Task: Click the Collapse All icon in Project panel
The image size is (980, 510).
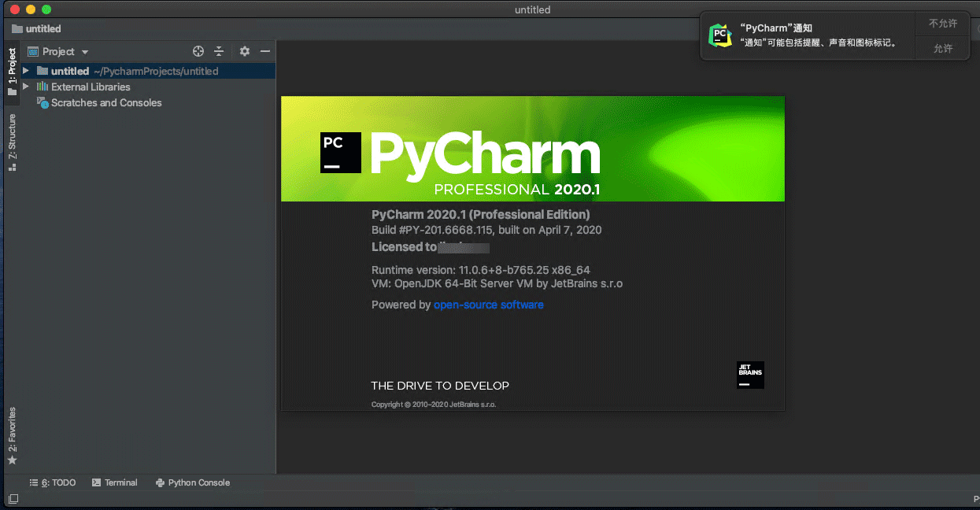Action: coord(219,51)
